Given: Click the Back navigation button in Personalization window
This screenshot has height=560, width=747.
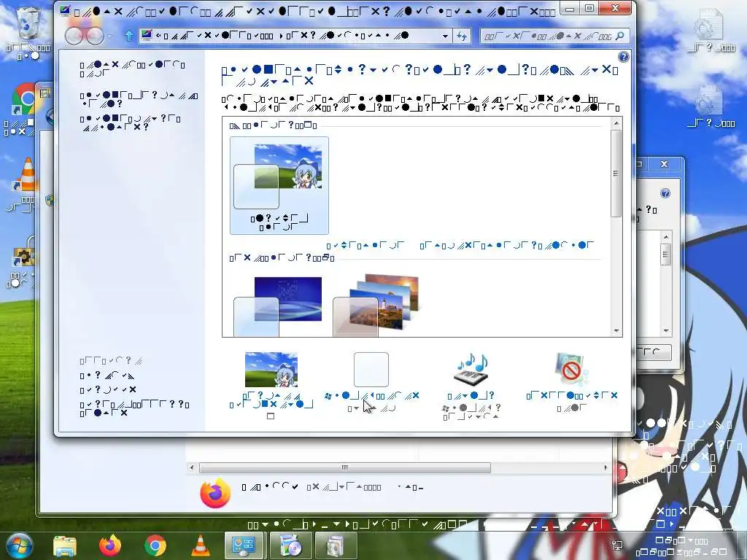Looking at the screenshot, I should (x=75, y=35).
